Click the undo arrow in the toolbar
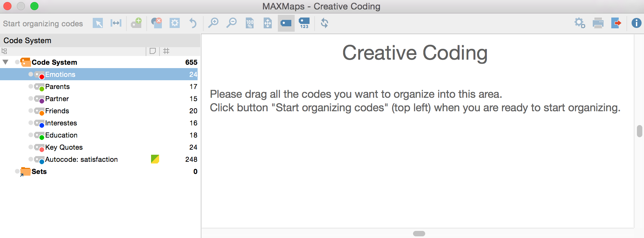This screenshot has height=238, width=644. [193, 23]
